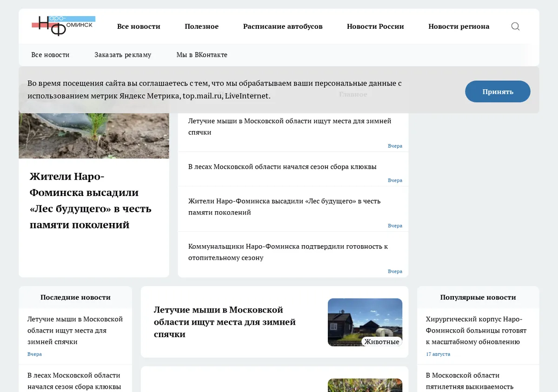Open Мы в ВКонтакте link
Screen dimensions: 558x392
(202, 55)
